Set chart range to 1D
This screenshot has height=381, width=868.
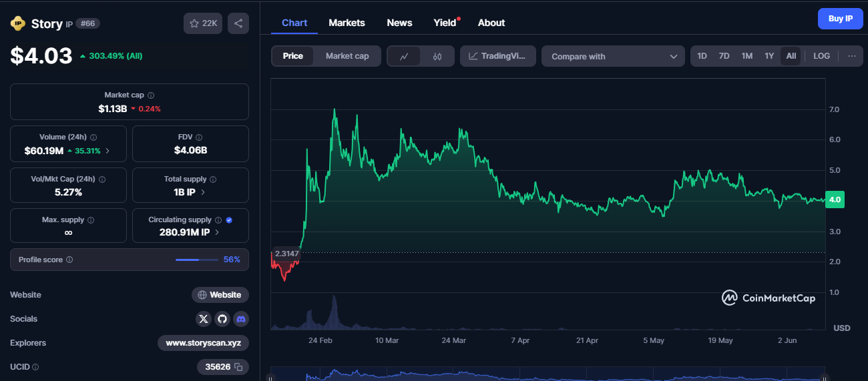point(702,56)
